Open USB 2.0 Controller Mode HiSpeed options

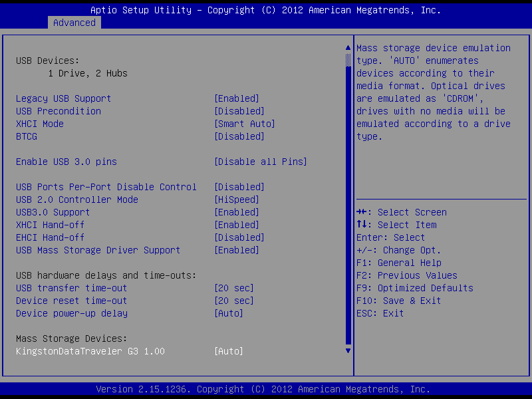[x=236, y=199]
